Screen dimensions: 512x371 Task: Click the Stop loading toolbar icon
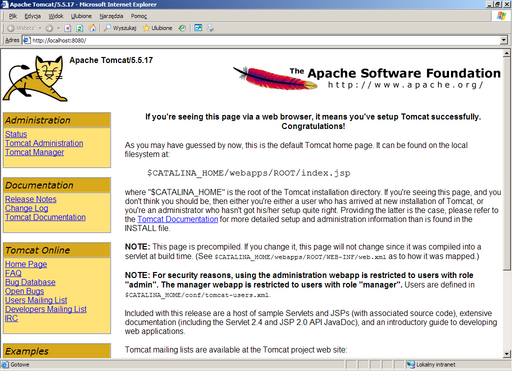[68, 28]
